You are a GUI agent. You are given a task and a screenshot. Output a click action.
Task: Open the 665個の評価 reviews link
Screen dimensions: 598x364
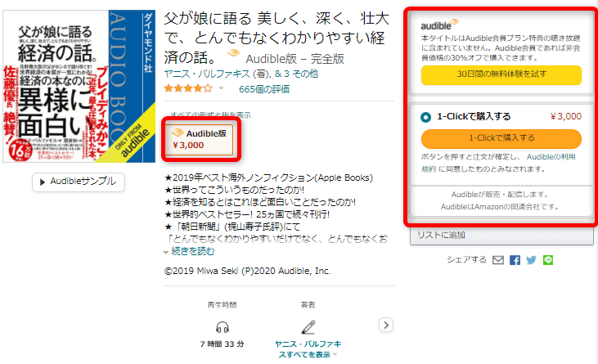point(264,89)
